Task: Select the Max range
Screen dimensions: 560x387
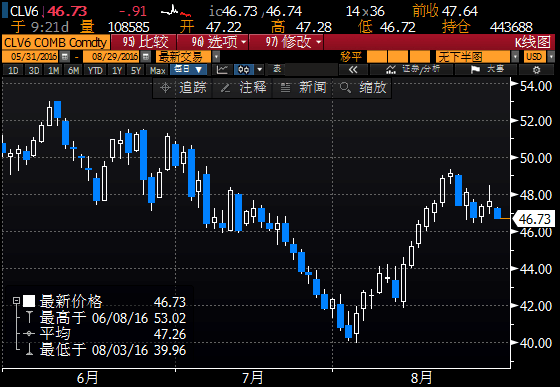Action: pos(158,70)
